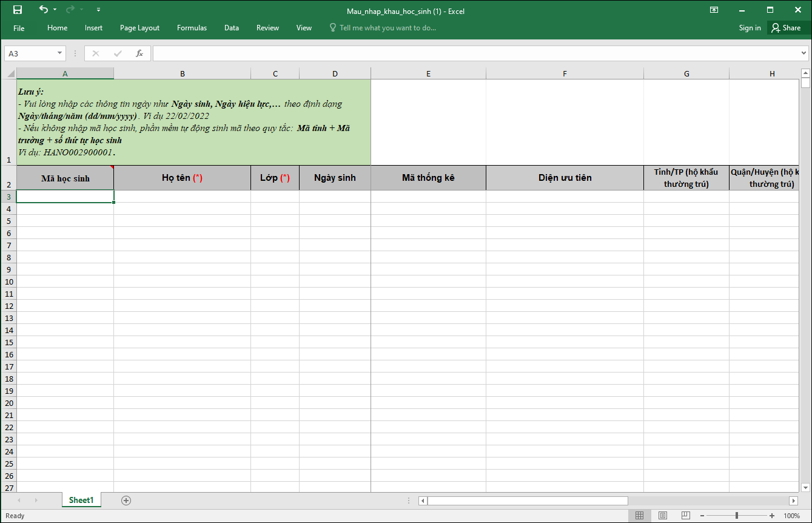This screenshot has height=523, width=812.
Task: Click the Sign in link
Action: click(750, 28)
